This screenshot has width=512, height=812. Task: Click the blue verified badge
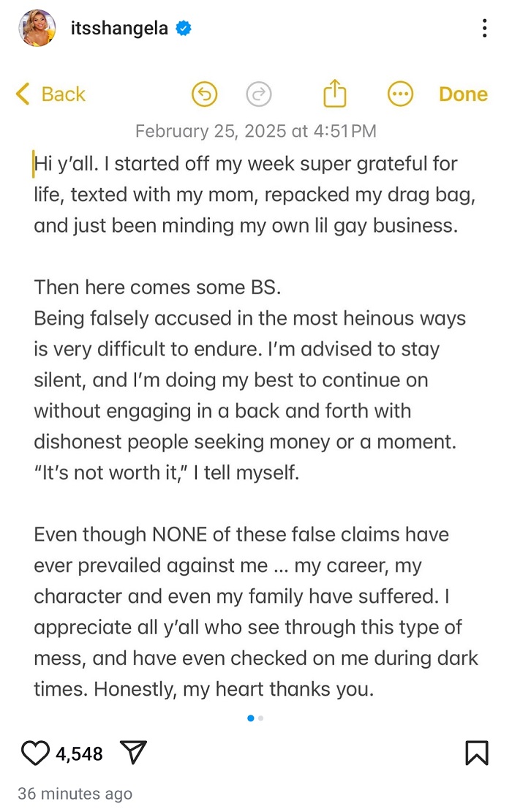click(184, 28)
